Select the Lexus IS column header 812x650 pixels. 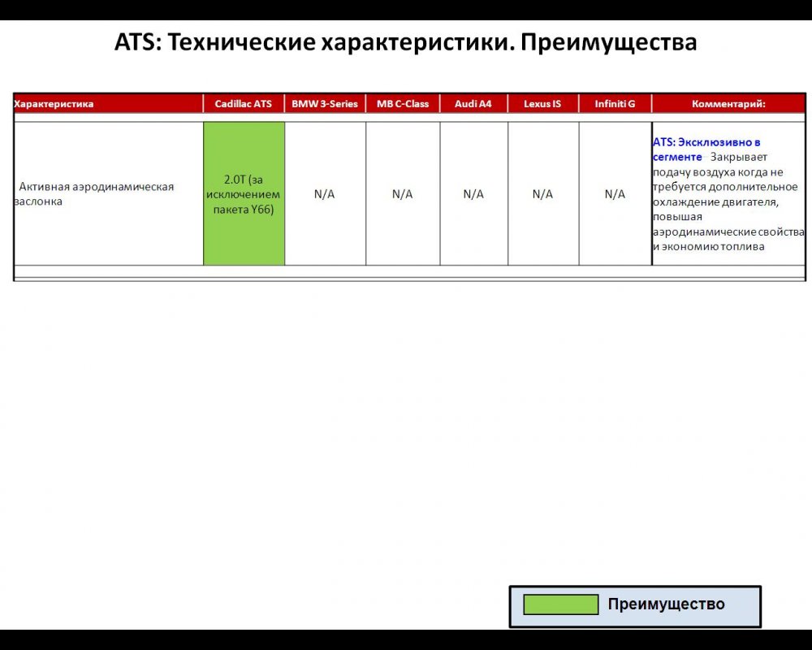pos(542,103)
